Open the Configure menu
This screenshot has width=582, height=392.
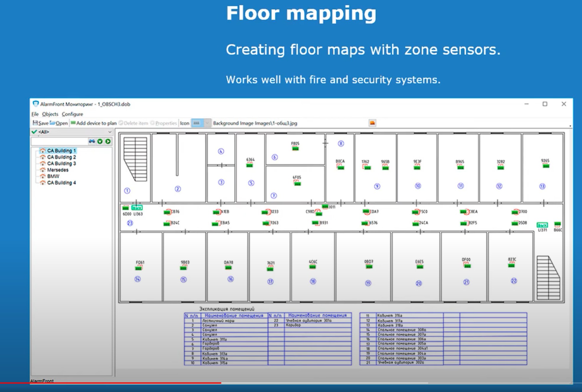(x=72, y=114)
